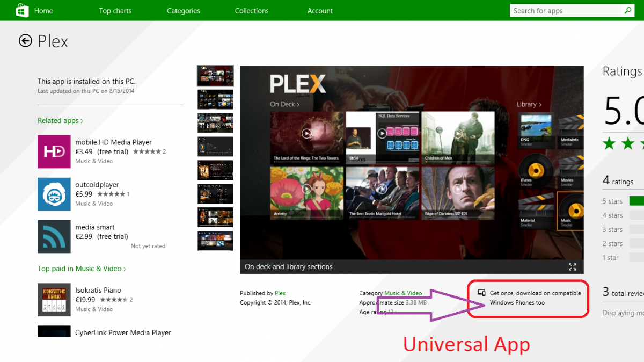Click the Copyright 2014 Plex, Inc. text
This screenshot has height=362, width=644.
coord(276,303)
